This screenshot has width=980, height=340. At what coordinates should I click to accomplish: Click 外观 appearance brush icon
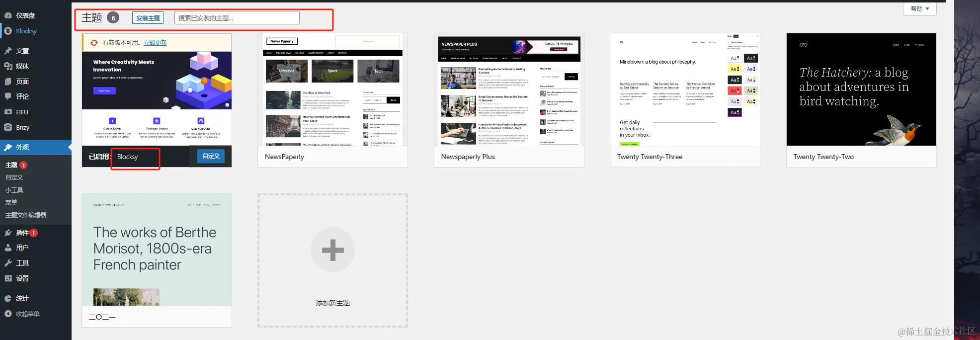(x=8, y=148)
